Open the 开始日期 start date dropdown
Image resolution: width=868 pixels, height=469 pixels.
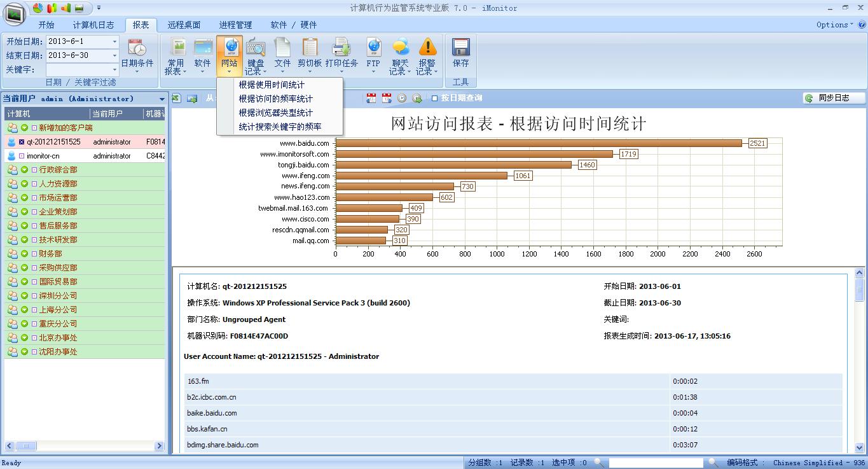[114, 41]
